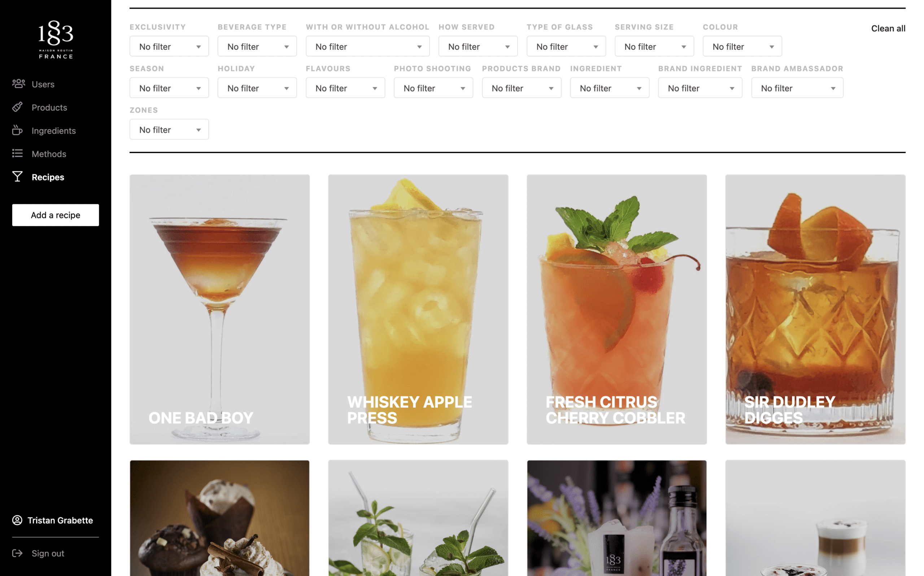Open the Exclusivity filter dropdown

pyautogui.click(x=169, y=47)
